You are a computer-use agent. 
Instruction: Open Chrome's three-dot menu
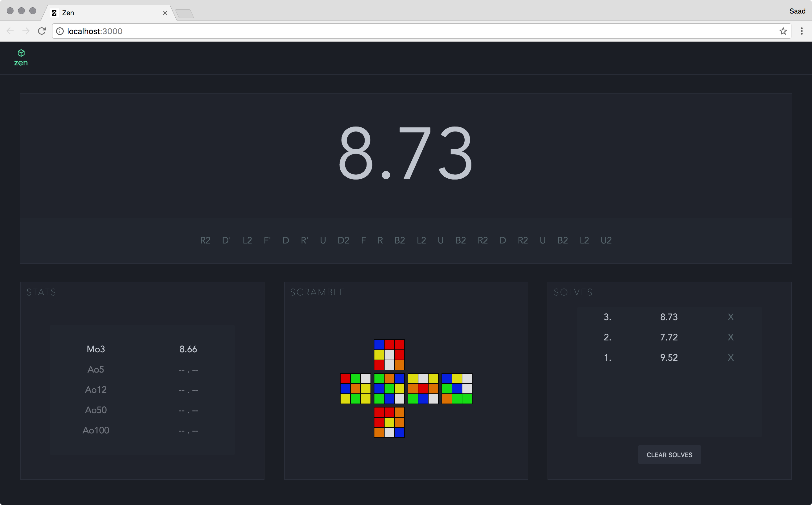point(802,31)
